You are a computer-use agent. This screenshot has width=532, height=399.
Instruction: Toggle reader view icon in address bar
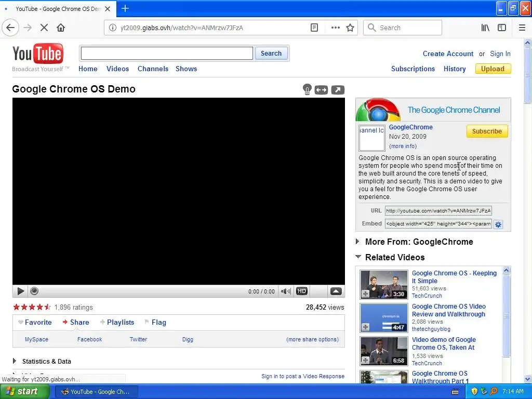(x=314, y=28)
